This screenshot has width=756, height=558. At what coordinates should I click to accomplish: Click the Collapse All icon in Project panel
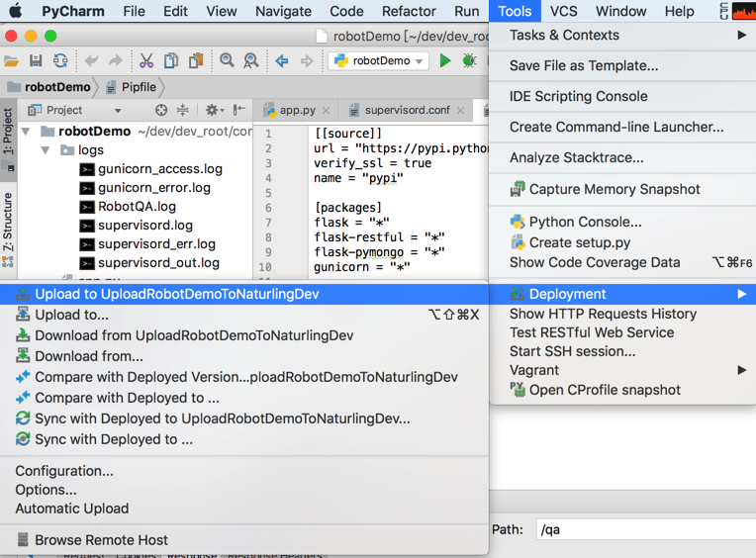pos(183,111)
